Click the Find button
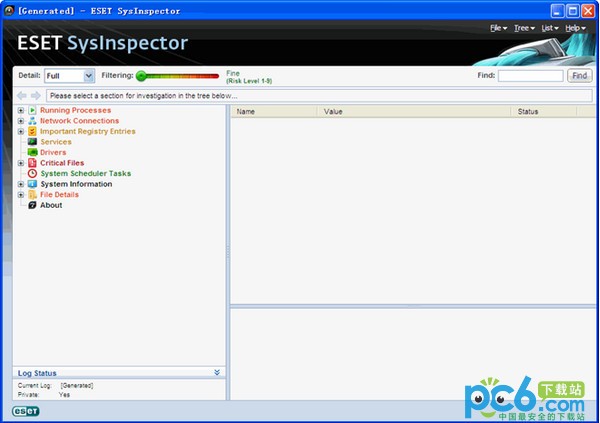Viewport: 600px width, 423px height. 579,75
